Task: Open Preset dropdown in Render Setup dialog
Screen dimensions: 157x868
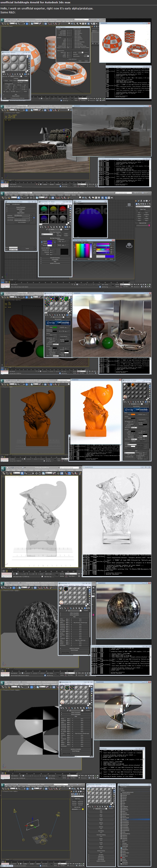Action: [14, 247]
